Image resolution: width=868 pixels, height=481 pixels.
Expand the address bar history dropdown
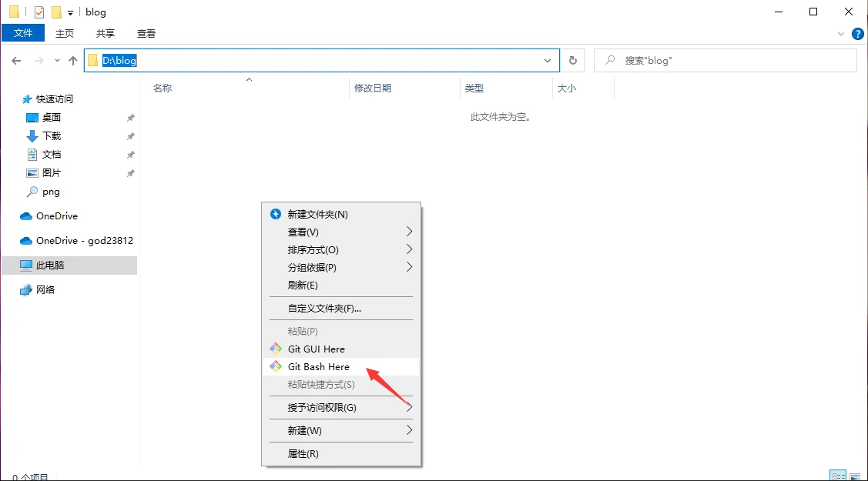click(548, 61)
